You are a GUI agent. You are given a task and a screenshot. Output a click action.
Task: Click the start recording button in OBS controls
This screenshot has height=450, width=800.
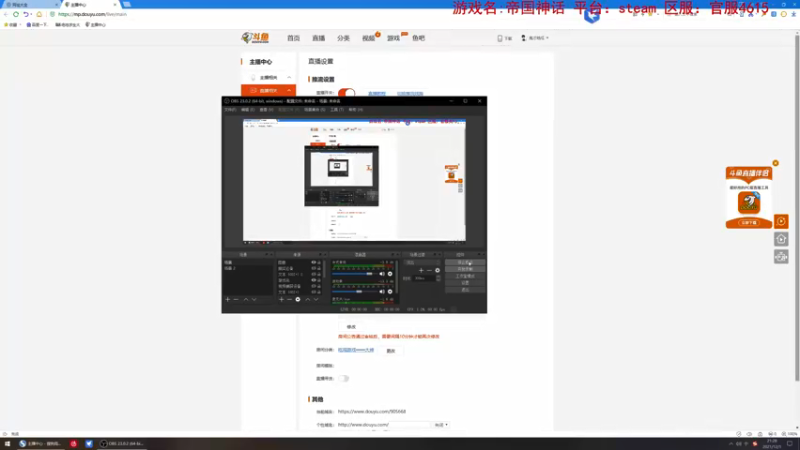coord(465,269)
